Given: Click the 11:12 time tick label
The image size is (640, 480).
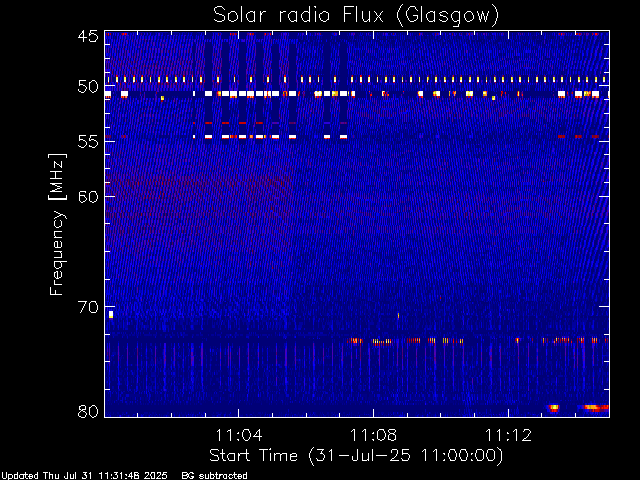Looking at the screenshot, I should [x=509, y=435].
